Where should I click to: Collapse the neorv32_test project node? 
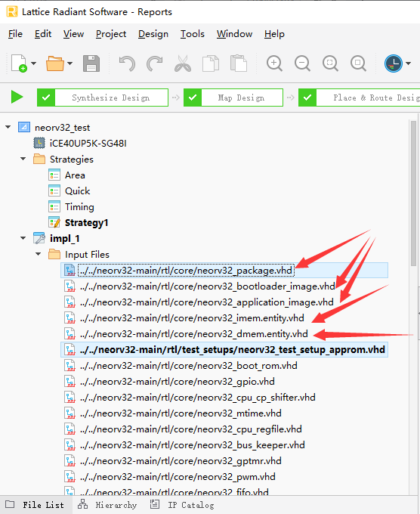click(x=8, y=127)
